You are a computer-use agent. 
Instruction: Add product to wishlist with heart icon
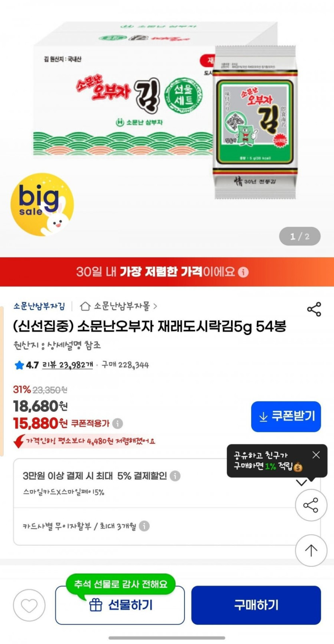click(29, 605)
